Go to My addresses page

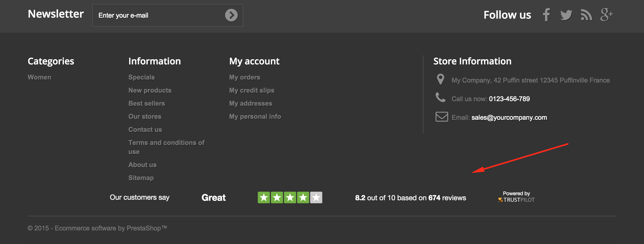tap(251, 103)
